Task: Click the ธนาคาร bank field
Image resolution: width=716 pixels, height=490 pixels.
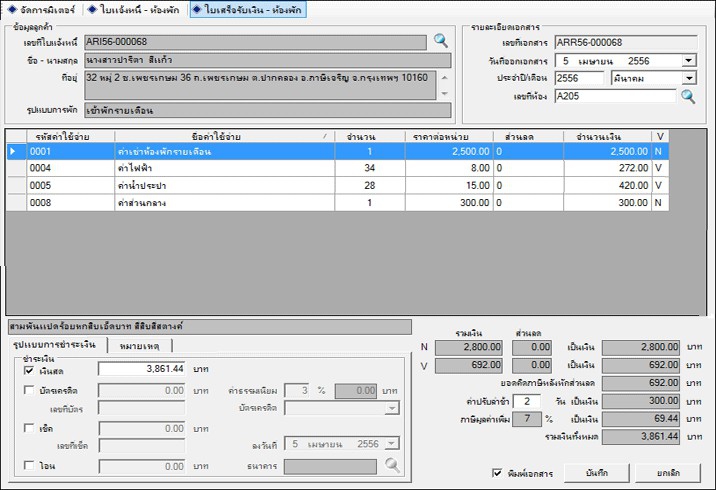Action: coord(330,466)
